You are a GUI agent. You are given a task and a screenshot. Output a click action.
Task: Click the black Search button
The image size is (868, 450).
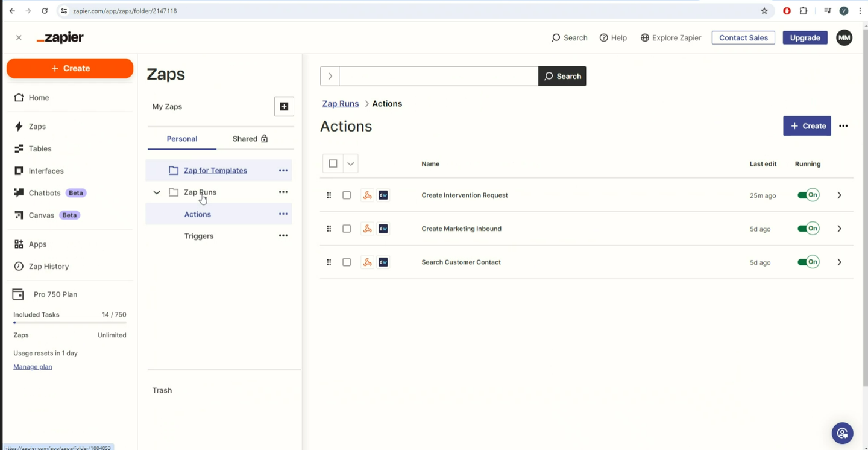(x=562, y=76)
